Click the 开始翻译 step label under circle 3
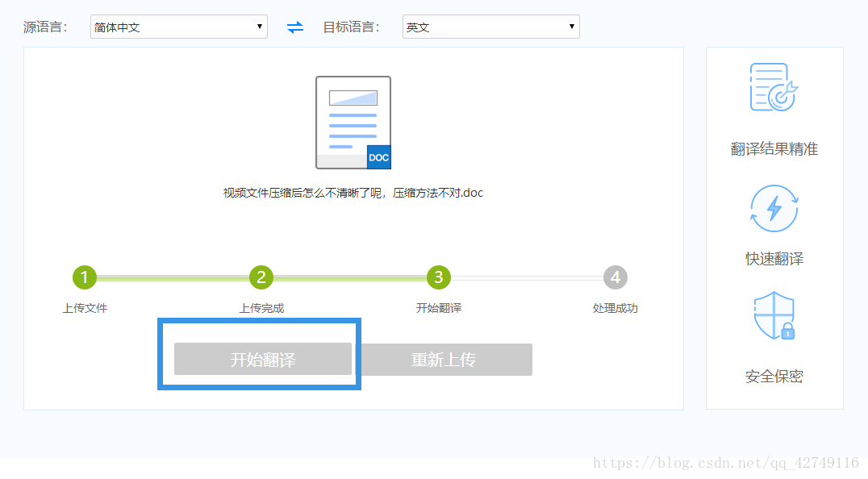Image resolution: width=868 pixels, height=479 pixels. (x=438, y=308)
